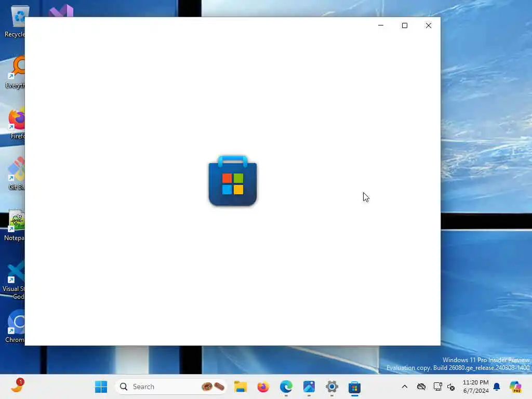Close the Microsoft Store splash window

pyautogui.click(x=429, y=25)
